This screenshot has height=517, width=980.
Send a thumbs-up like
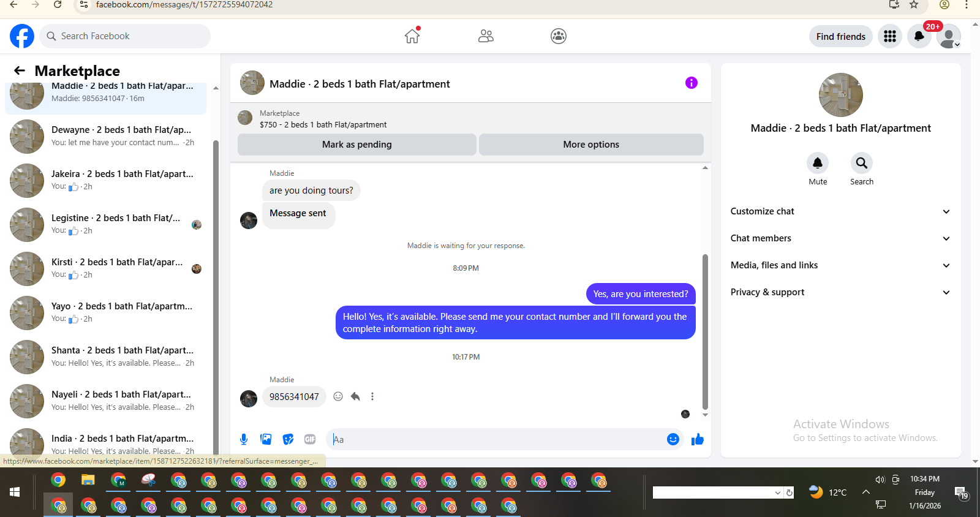[x=698, y=439]
